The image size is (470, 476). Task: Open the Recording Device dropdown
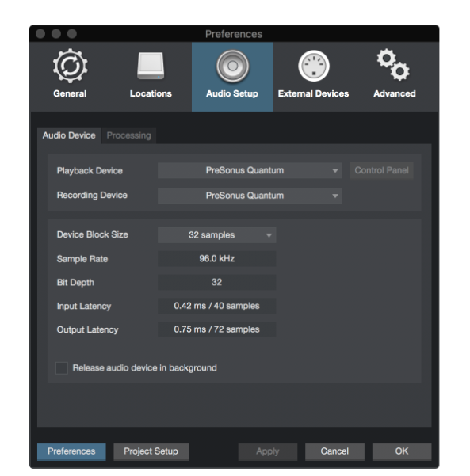pos(250,196)
